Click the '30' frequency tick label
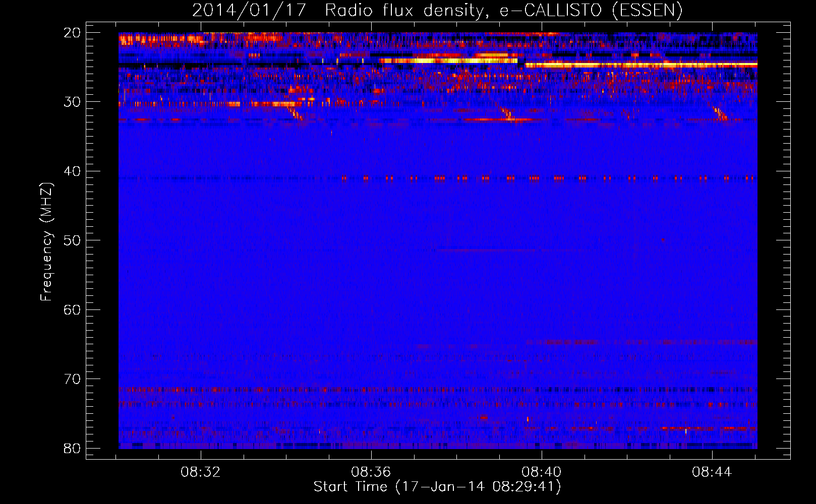This screenshot has height=504, width=816. click(x=72, y=102)
